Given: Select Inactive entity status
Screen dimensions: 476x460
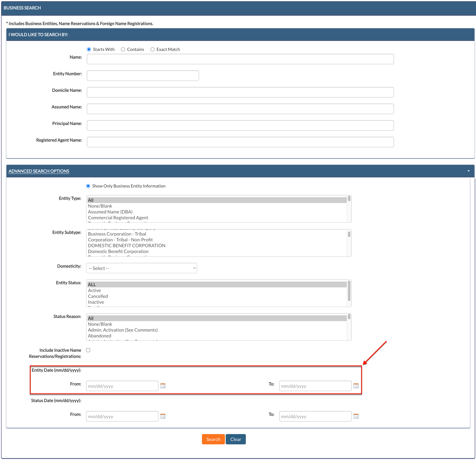Looking at the screenshot, I should pos(217,302).
